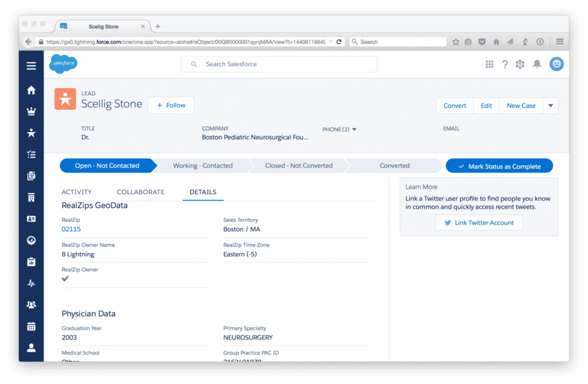Open the star Leads sidebar icon

click(x=31, y=133)
